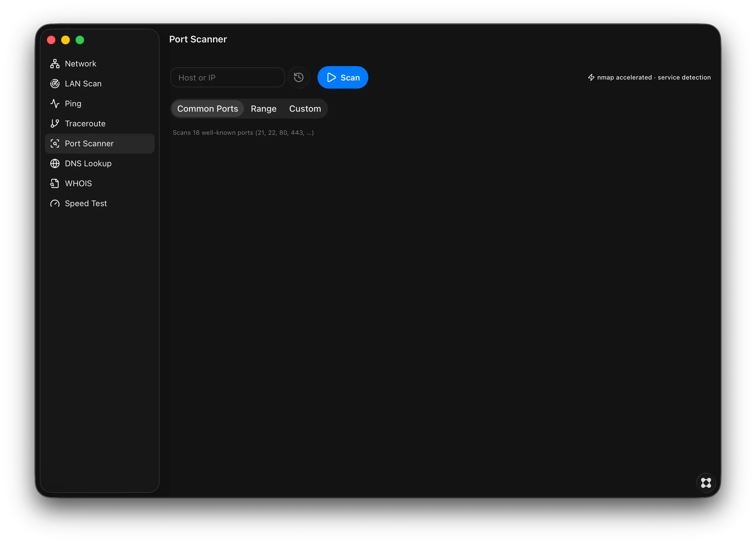Open WHOIS from the sidebar text
This screenshot has width=756, height=544.
click(78, 184)
